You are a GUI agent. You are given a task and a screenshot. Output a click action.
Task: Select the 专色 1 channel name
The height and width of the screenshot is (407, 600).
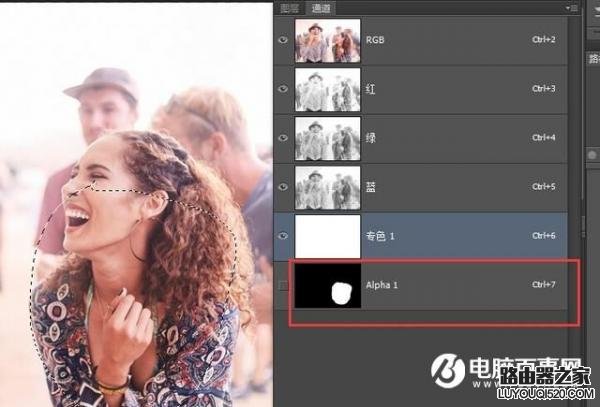pyautogui.click(x=380, y=236)
